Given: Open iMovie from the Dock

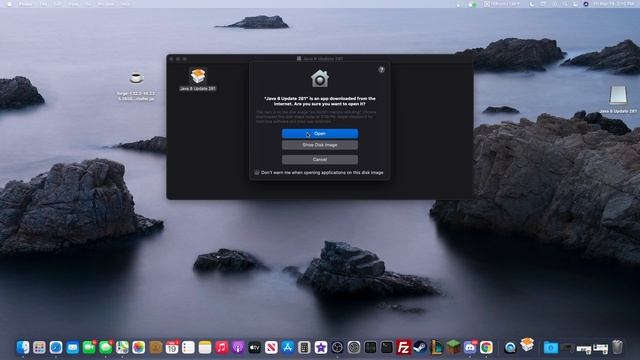Looking at the screenshot, I should pos(321,347).
